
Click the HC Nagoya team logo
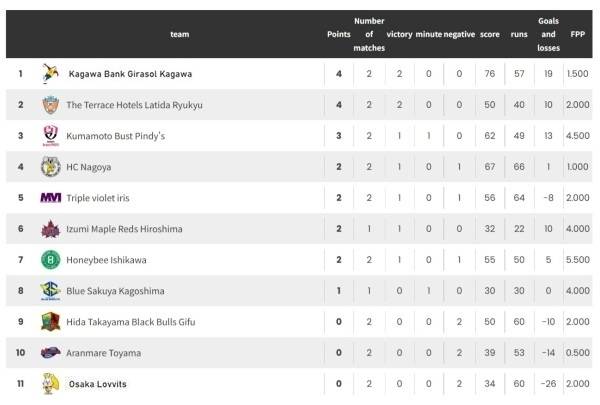click(50, 167)
